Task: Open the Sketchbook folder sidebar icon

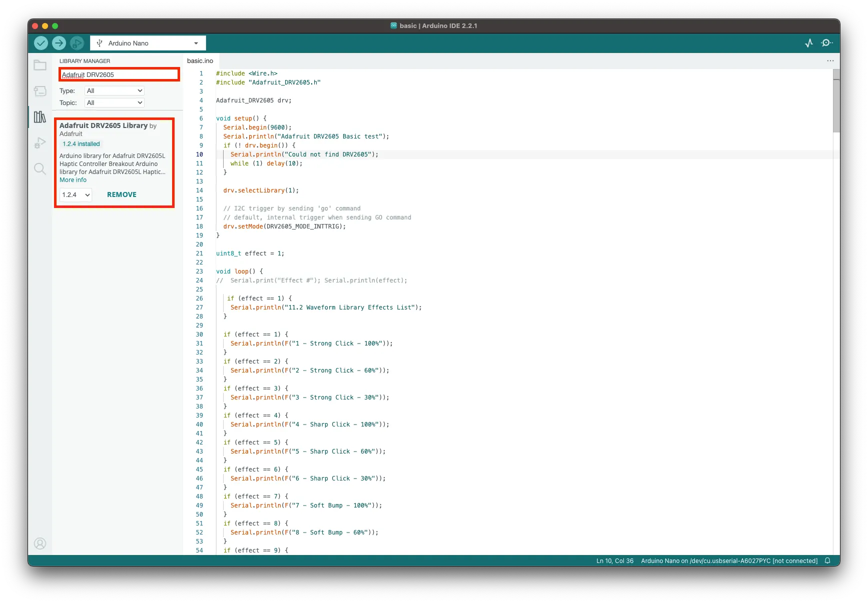Action: [40, 65]
